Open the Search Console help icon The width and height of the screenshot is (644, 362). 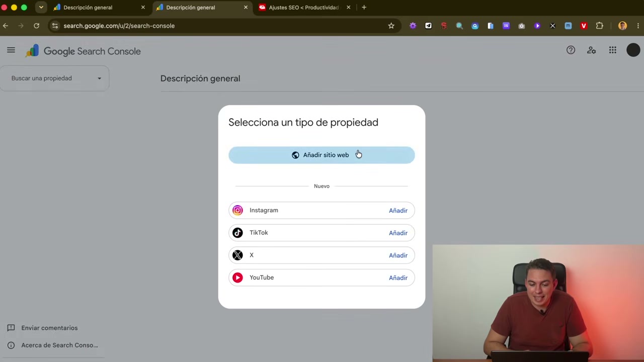571,50
